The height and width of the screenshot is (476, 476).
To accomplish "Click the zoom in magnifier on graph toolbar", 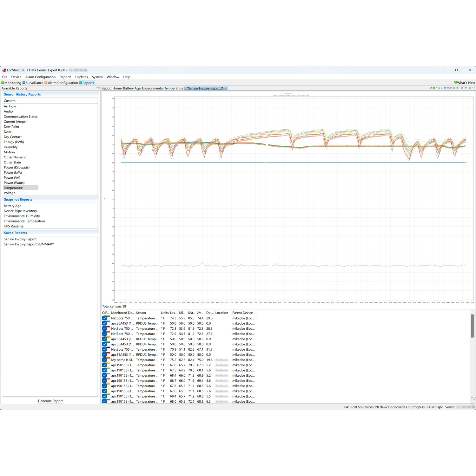I will pyautogui.click(x=439, y=88).
